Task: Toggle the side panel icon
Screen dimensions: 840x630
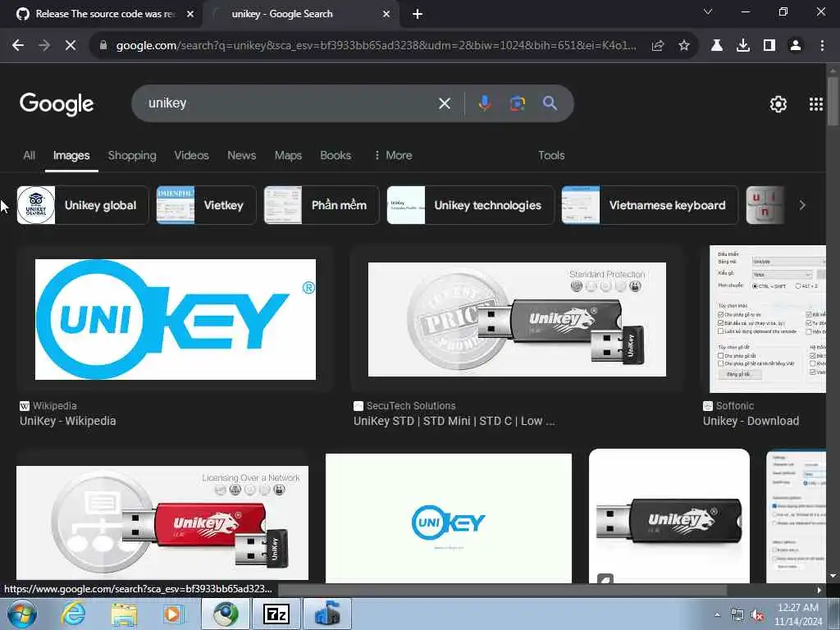Action: 769,46
